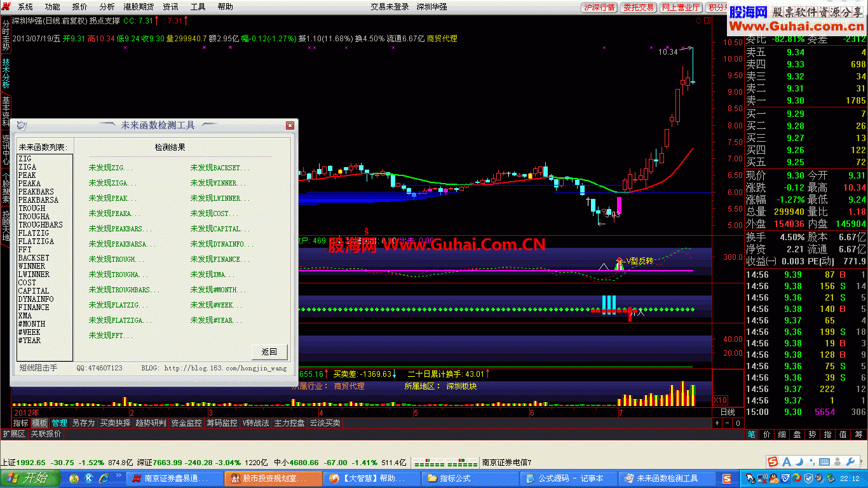868x488 pixels.
Task: Click the 委托交易 button
Action: tap(639, 7)
